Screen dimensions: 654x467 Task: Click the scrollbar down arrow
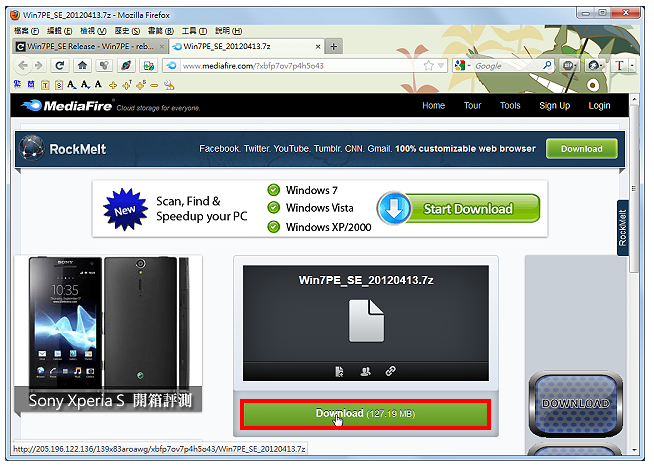pyautogui.click(x=634, y=450)
